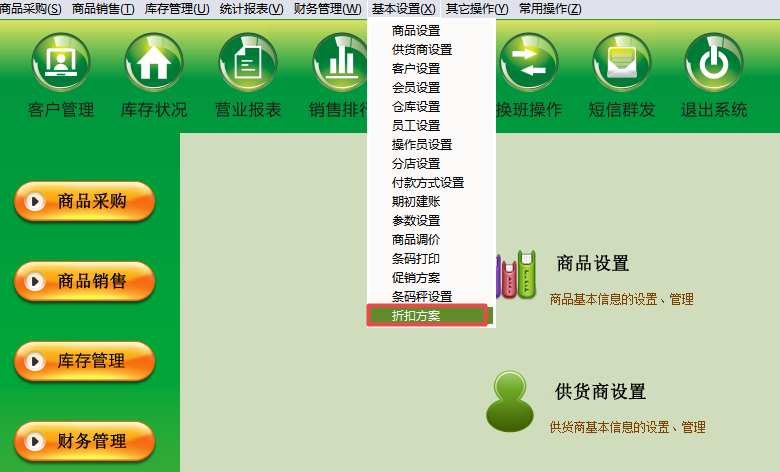Click the 供货商设置 heading in main panel
Image resolution: width=780 pixels, height=472 pixels.
point(600,392)
